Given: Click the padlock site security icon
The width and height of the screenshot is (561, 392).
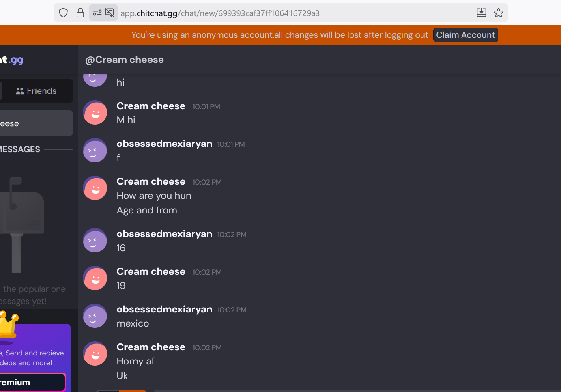Looking at the screenshot, I should tap(80, 13).
